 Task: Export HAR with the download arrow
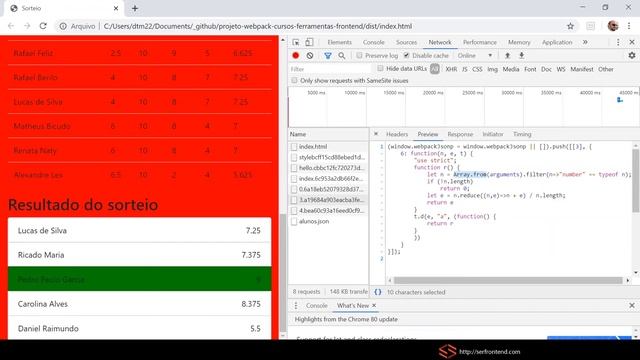521,56
